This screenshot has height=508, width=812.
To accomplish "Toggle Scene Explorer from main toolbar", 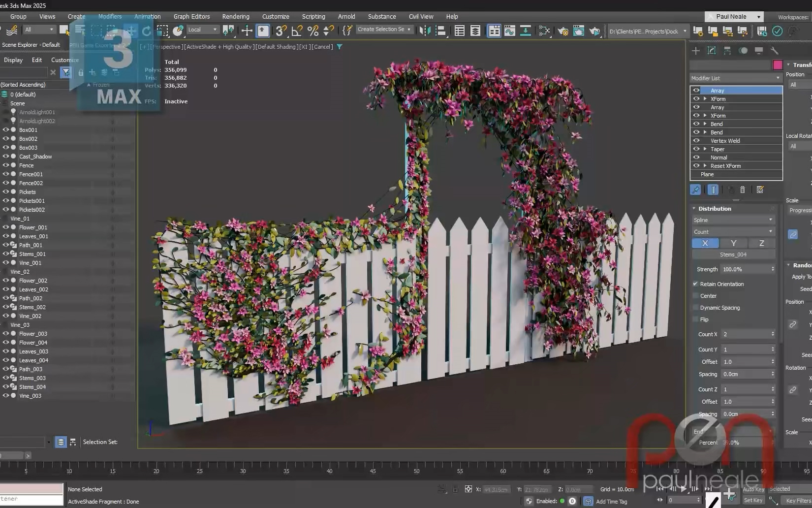I will click(x=459, y=31).
